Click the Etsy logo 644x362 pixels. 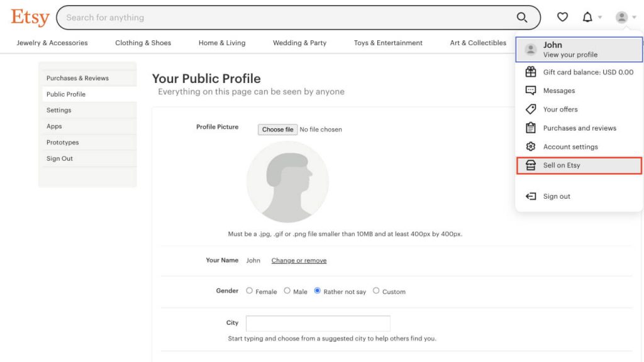[x=30, y=18]
